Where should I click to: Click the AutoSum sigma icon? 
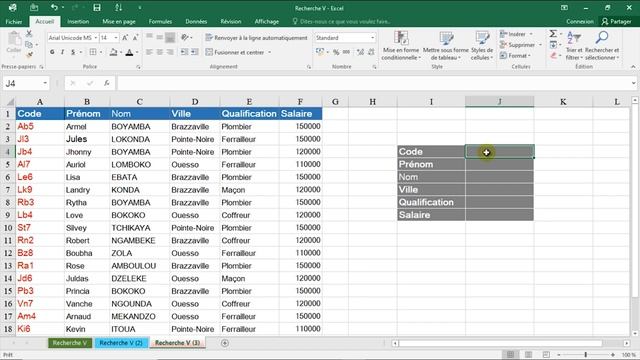click(x=553, y=34)
